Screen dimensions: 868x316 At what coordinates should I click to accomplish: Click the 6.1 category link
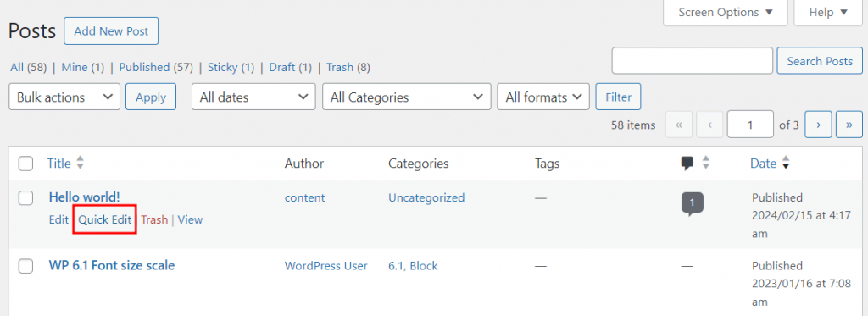pyautogui.click(x=396, y=266)
